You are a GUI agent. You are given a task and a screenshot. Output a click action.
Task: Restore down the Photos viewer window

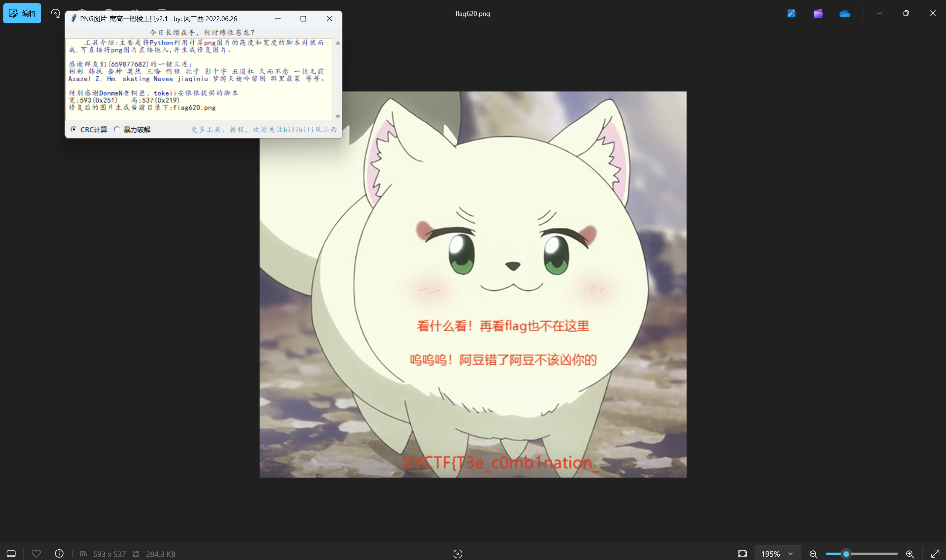(906, 13)
